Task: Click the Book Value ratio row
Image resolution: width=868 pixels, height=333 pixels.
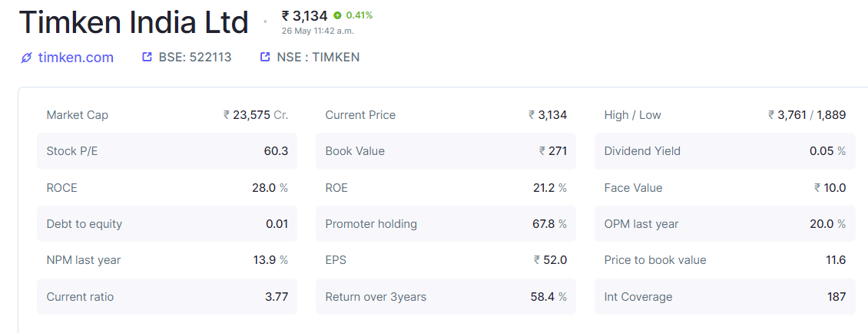Action: (446, 151)
